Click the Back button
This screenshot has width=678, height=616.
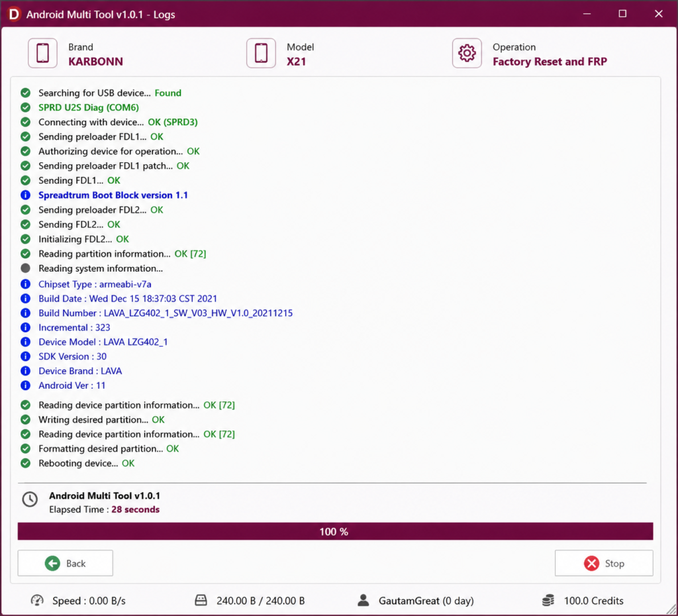pyautogui.click(x=66, y=563)
